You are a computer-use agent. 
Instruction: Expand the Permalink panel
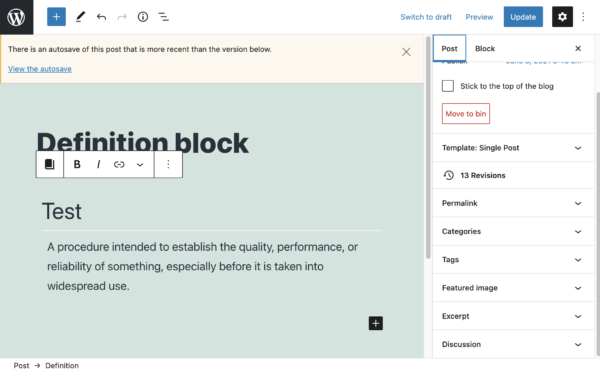click(x=513, y=203)
